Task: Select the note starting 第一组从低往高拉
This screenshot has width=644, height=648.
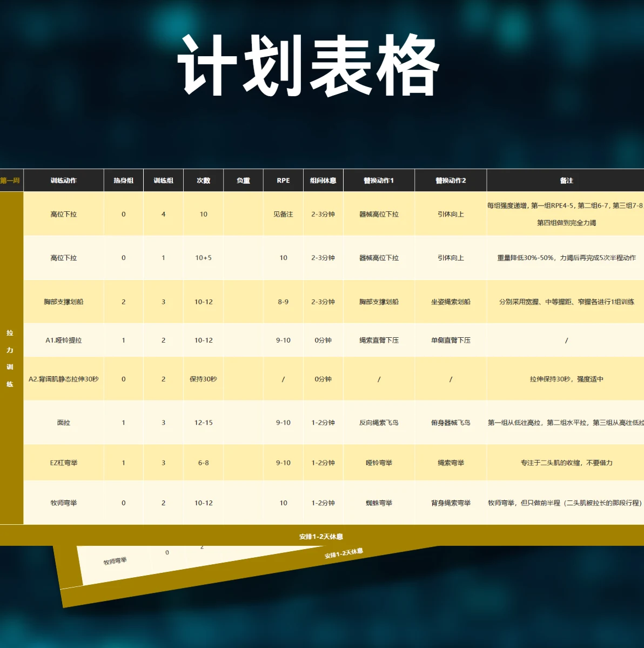Action: pyautogui.click(x=566, y=422)
